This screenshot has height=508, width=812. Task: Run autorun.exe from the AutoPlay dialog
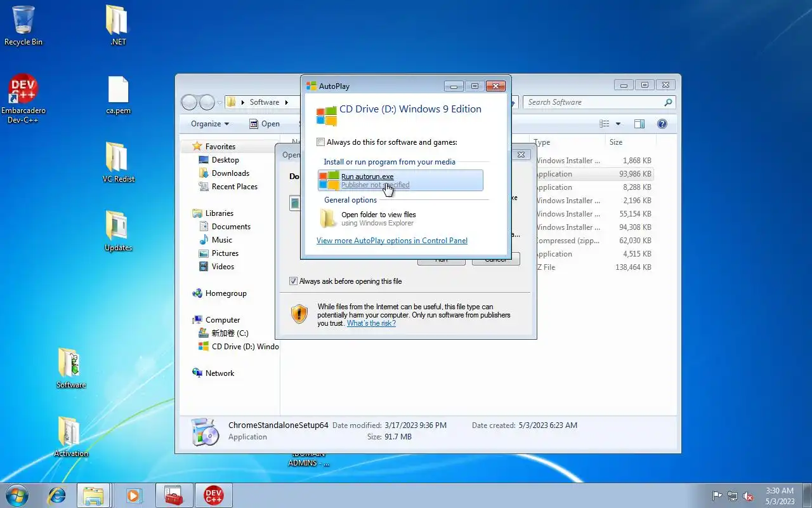point(400,180)
